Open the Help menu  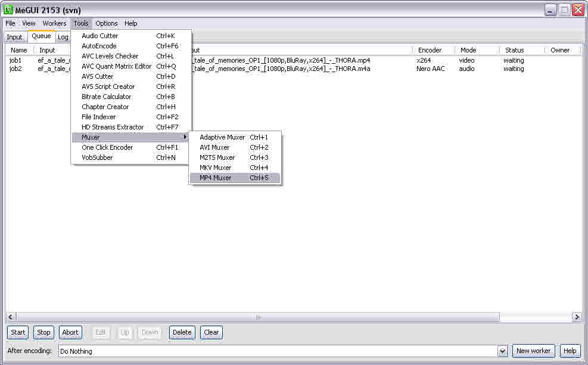pyautogui.click(x=131, y=23)
